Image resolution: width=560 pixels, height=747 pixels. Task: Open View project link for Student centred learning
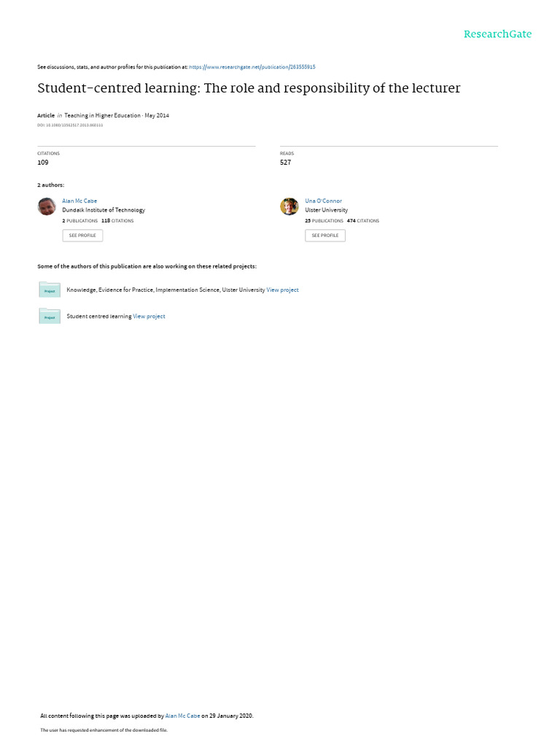click(x=149, y=317)
